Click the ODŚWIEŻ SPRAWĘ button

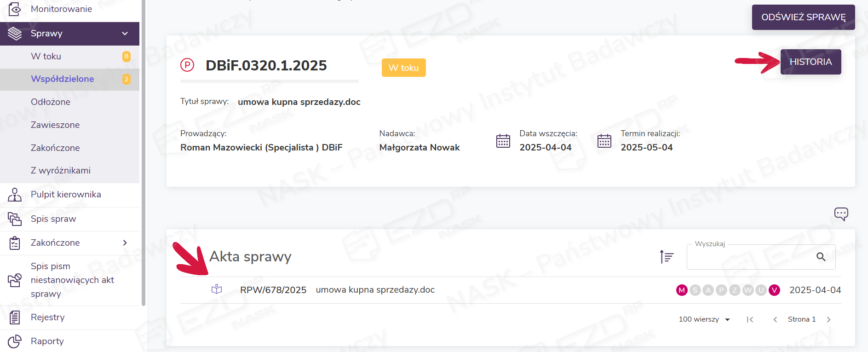pyautogui.click(x=803, y=17)
